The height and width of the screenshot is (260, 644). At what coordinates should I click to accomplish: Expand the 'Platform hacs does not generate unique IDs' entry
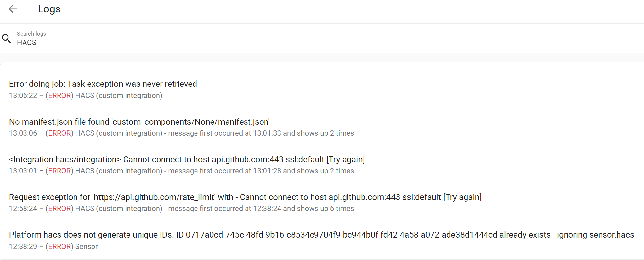coord(321,234)
